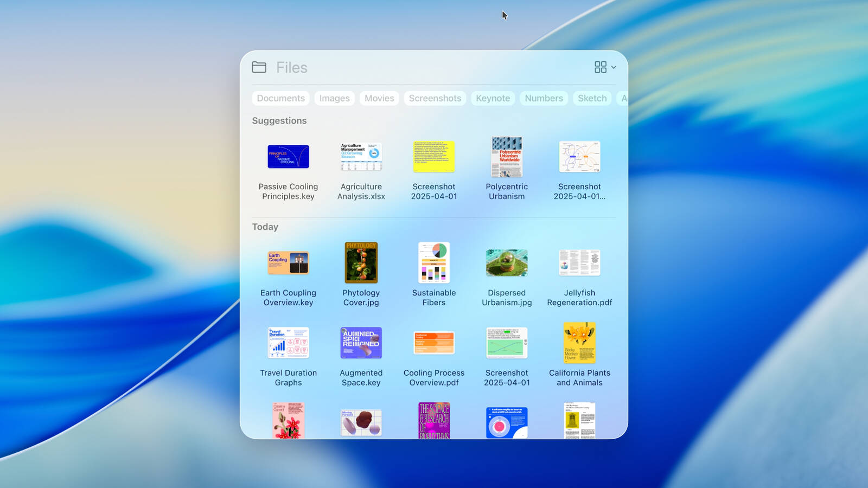Image resolution: width=868 pixels, height=488 pixels.
Task: Select the Documents filter tab
Action: click(280, 98)
